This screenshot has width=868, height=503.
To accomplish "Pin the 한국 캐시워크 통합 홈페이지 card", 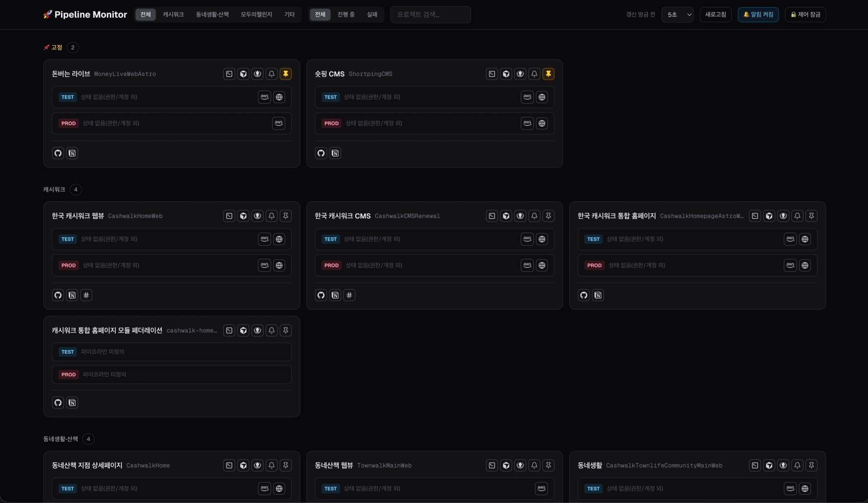I will click(811, 216).
